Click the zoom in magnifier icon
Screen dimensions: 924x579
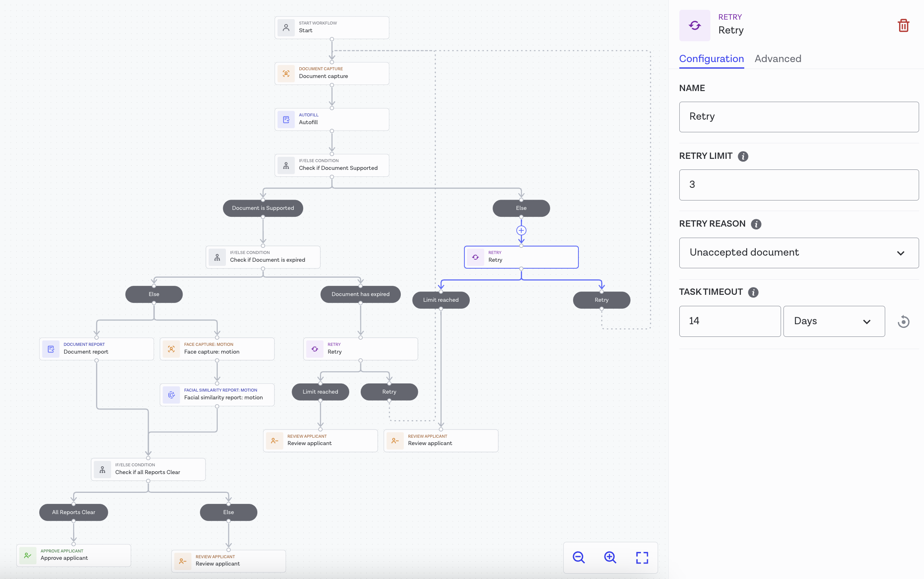pos(610,557)
